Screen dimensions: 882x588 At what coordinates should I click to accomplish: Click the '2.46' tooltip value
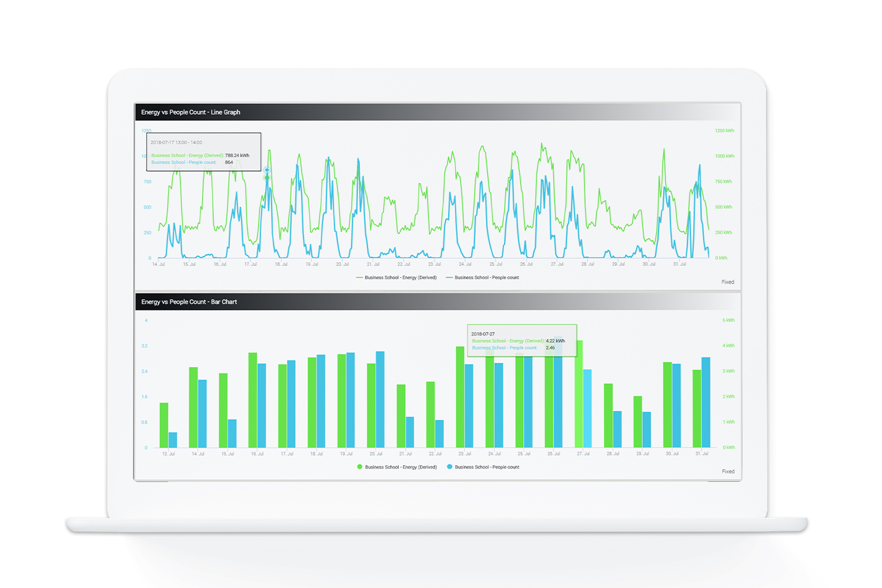click(550, 348)
